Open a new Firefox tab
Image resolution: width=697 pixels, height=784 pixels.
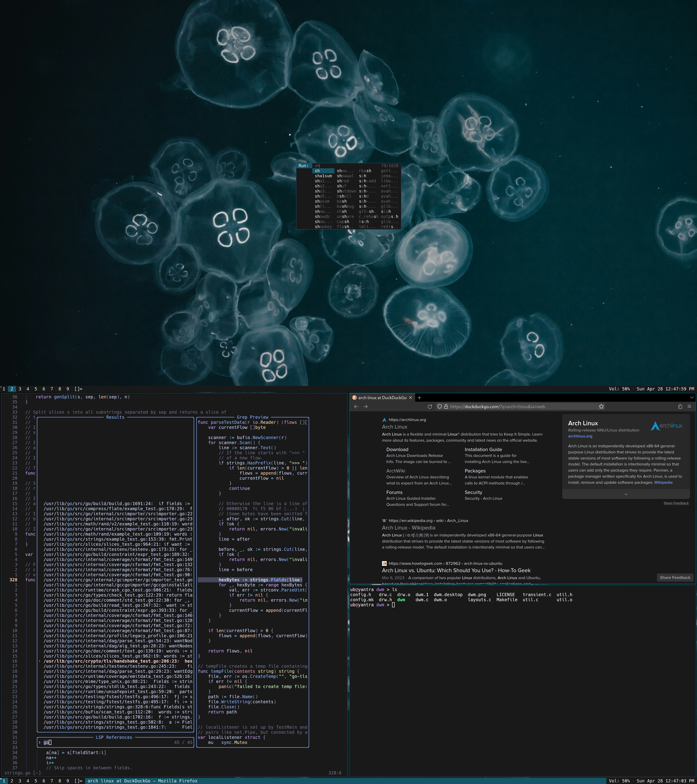419,398
